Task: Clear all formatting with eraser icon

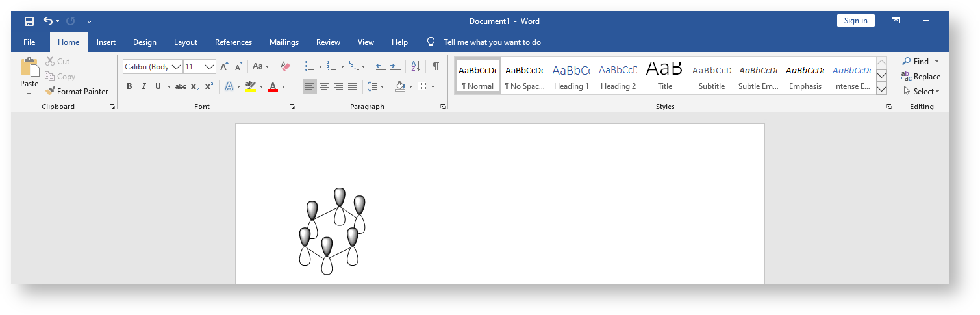Action: pyautogui.click(x=285, y=66)
